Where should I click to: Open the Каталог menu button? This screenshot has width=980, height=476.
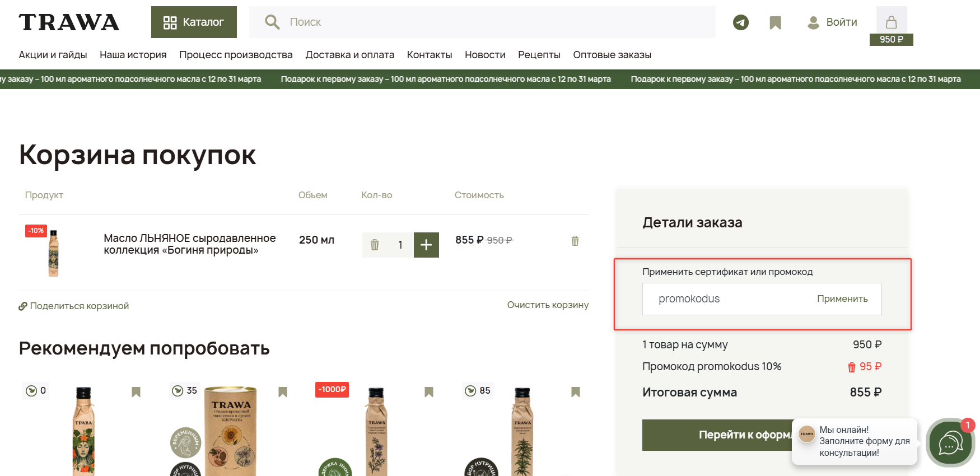point(194,22)
